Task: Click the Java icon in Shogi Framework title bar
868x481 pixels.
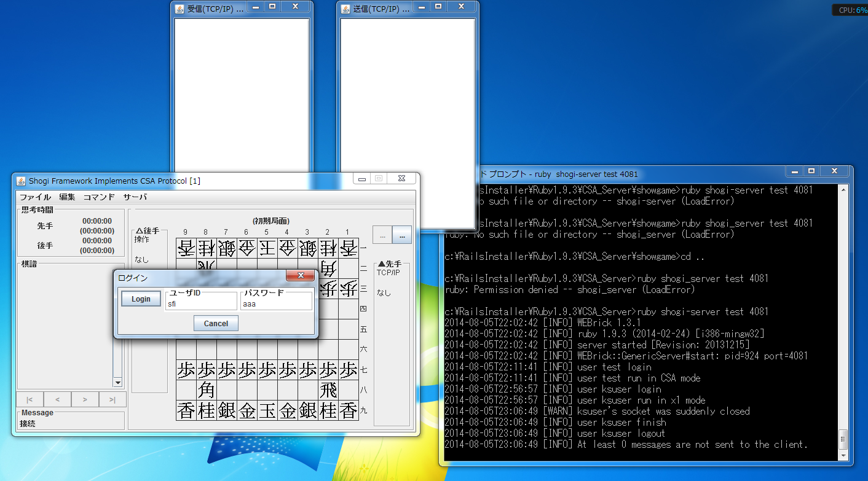Action: pos(21,181)
